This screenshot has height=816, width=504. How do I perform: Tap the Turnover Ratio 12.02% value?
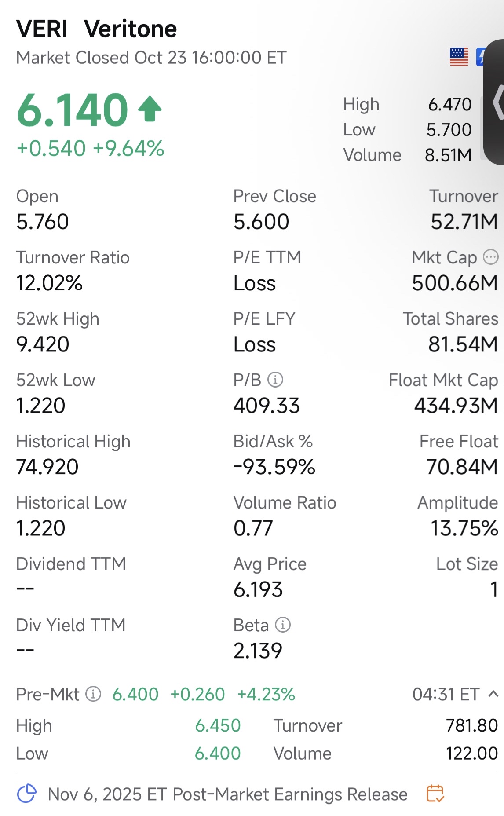pos(49,283)
